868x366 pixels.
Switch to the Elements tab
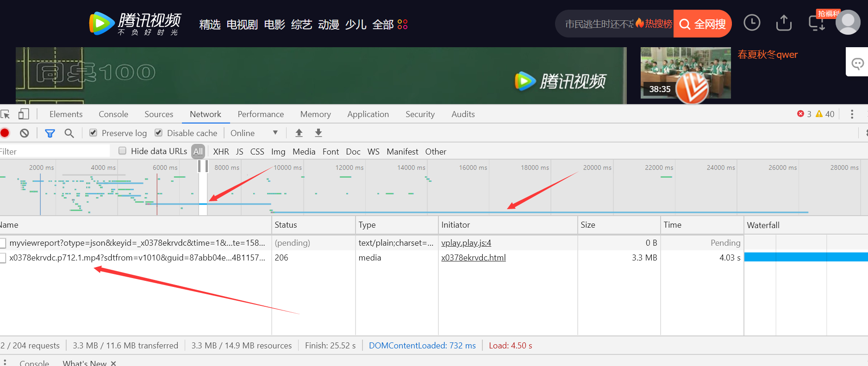click(66, 114)
